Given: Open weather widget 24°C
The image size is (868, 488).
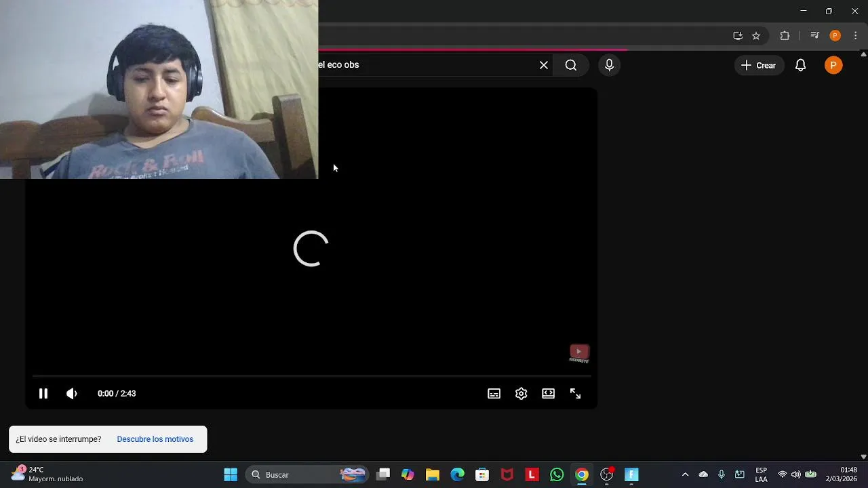Looking at the screenshot, I should [x=47, y=474].
